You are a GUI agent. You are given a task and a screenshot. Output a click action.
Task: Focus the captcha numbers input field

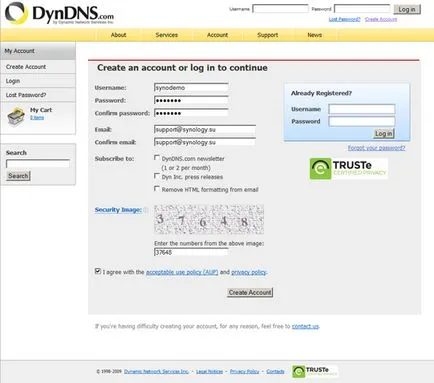point(191,252)
